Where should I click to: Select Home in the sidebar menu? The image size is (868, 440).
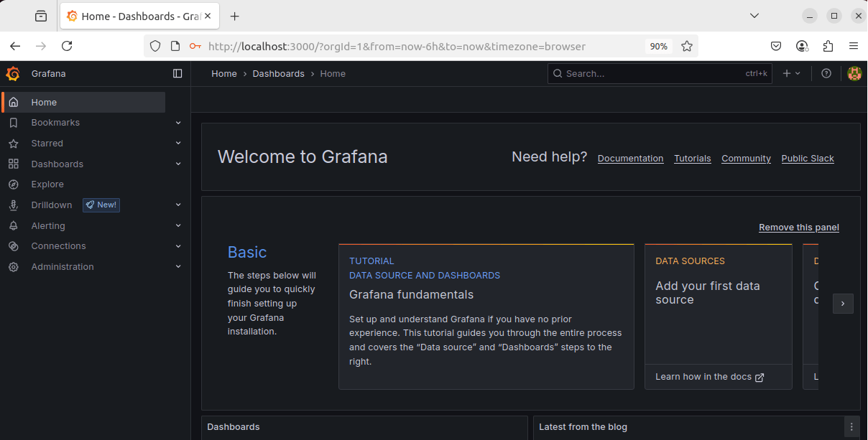(44, 103)
